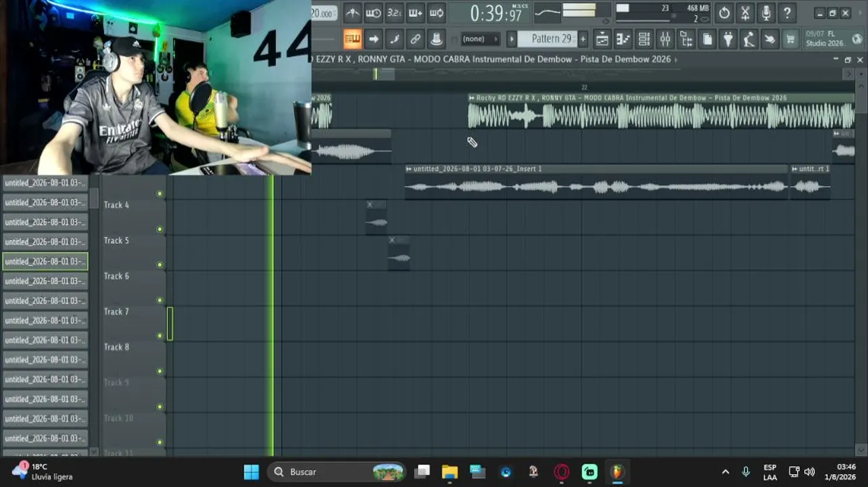This screenshot has width=868, height=487.
Task: Select the Track 7 label
Action: (116, 312)
